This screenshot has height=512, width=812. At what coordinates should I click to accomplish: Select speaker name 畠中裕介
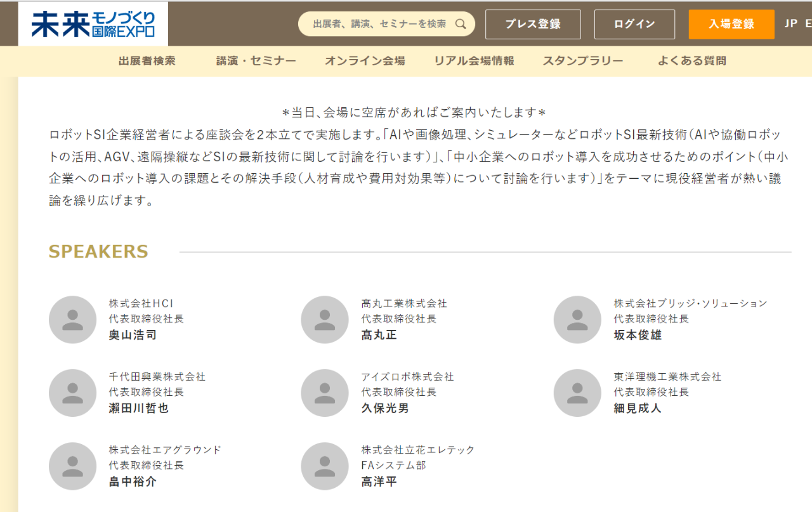(x=133, y=482)
